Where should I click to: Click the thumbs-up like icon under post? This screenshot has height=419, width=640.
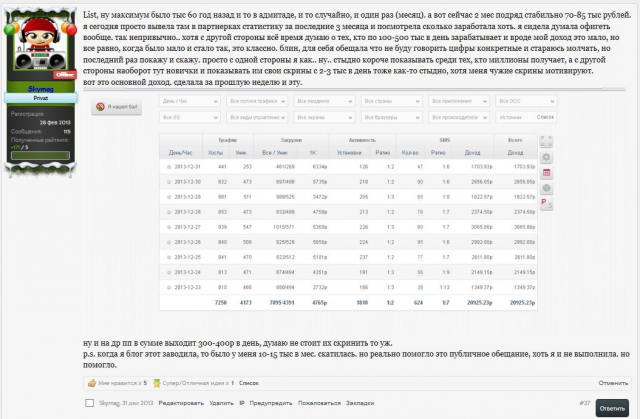point(91,382)
